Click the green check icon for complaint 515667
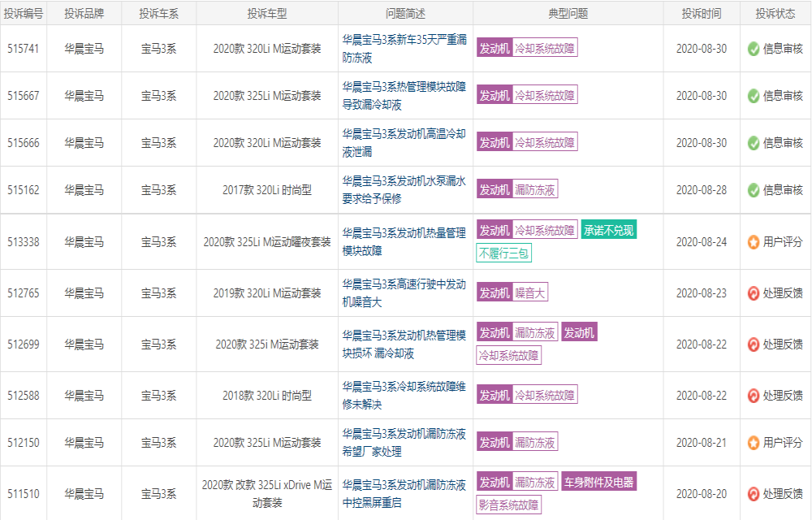812x520 pixels. point(754,96)
